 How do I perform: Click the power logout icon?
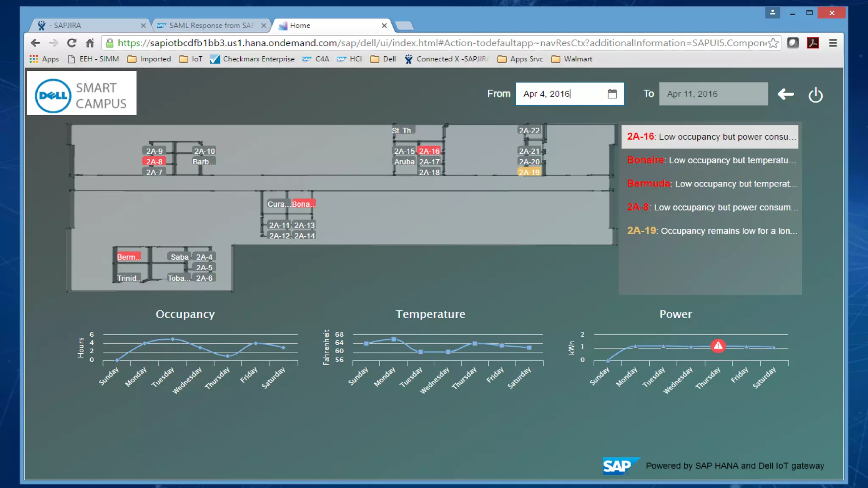(815, 95)
